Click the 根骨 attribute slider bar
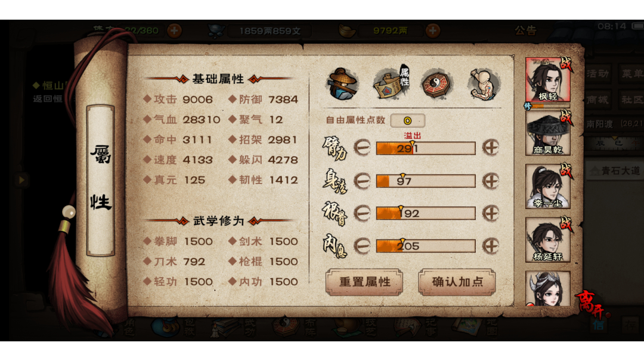644x361 pixels. 426,213
